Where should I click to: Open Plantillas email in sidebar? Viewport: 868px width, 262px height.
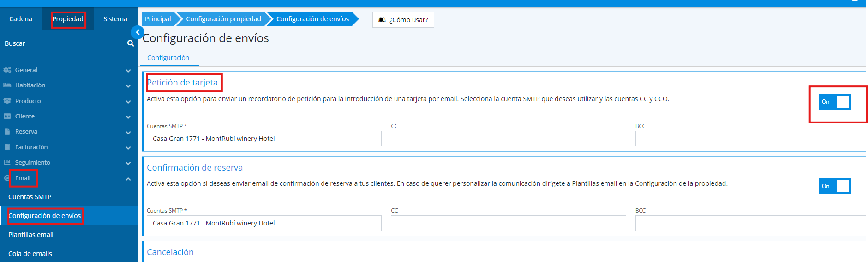tap(31, 235)
